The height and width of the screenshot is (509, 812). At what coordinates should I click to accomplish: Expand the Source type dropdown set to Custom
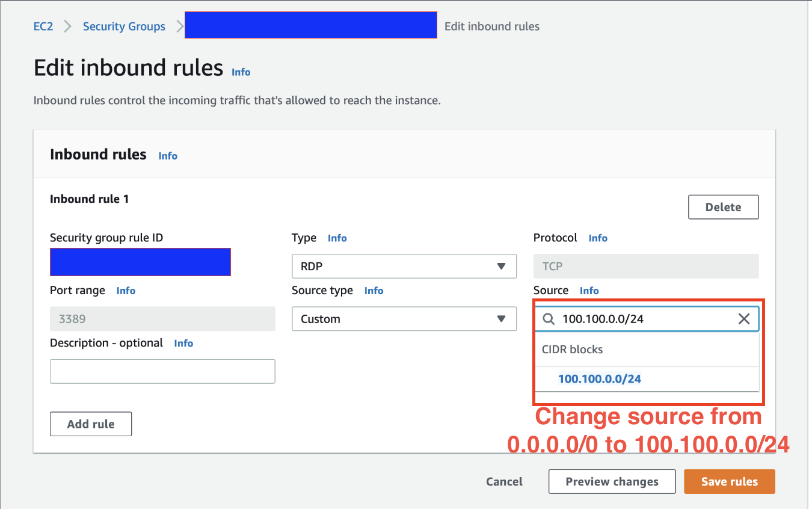(x=404, y=319)
